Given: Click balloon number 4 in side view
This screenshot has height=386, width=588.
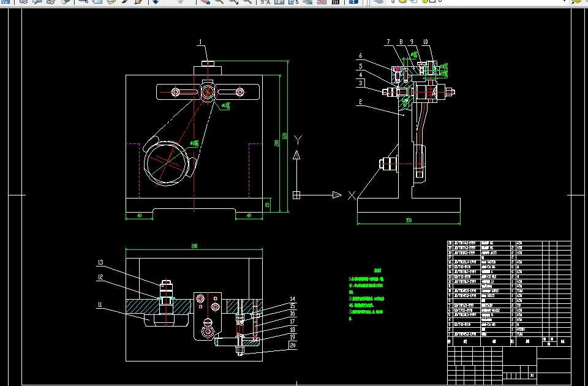Looking at the screenshot, I should click(x=360, y=75).
